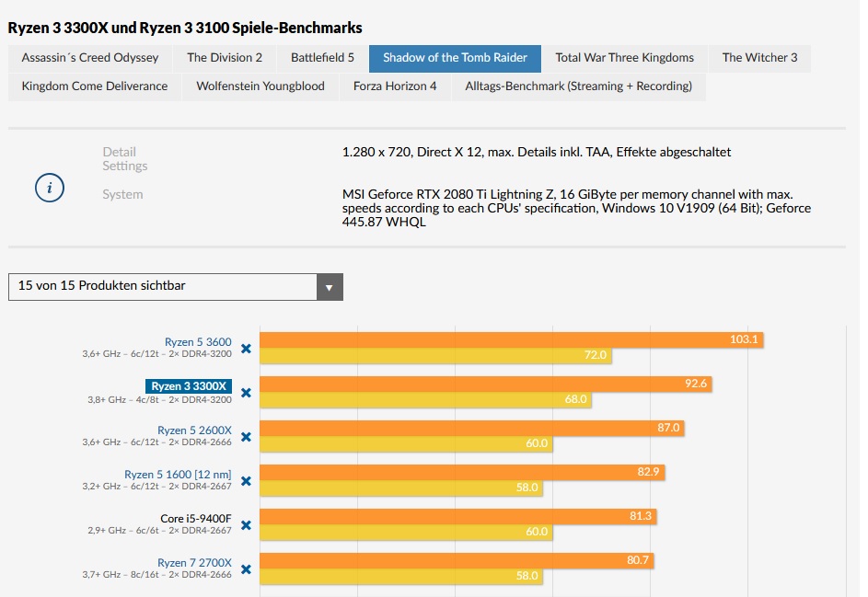Remove Ryzen 5 1600 [12 nm] via X icon
The image size is (868, 597).
tap(247, 481)
